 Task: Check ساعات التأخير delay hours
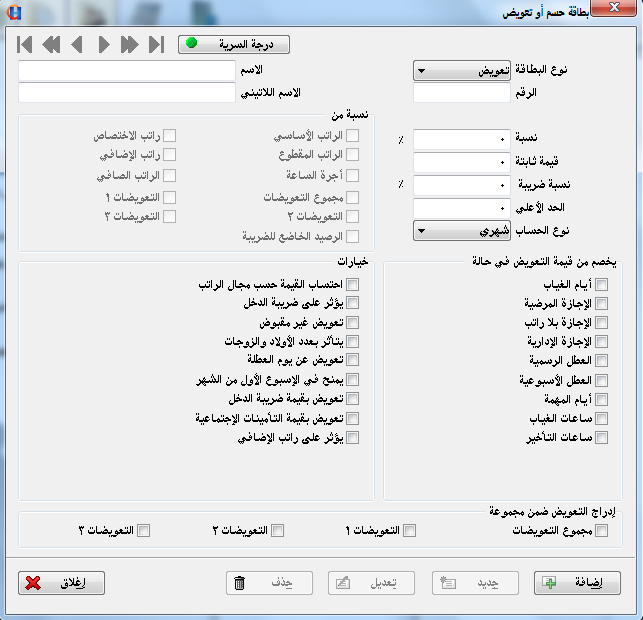click(601, 438)
